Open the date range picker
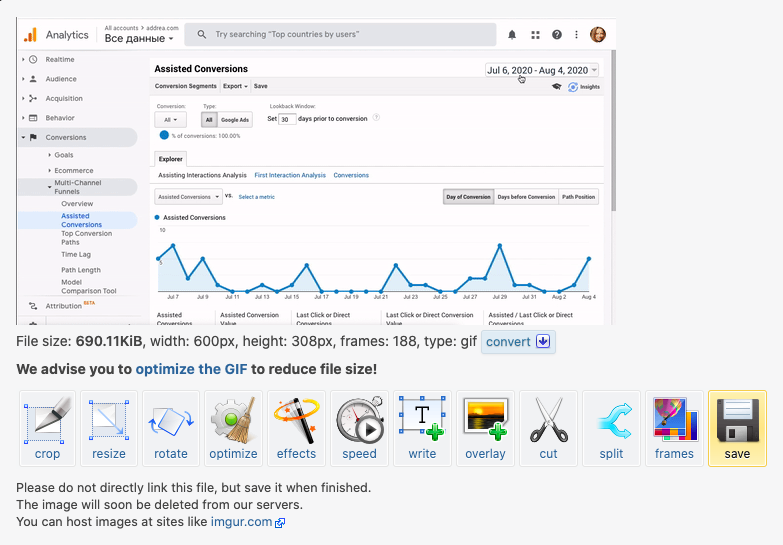The image size is (783, 545). (542, 70)
